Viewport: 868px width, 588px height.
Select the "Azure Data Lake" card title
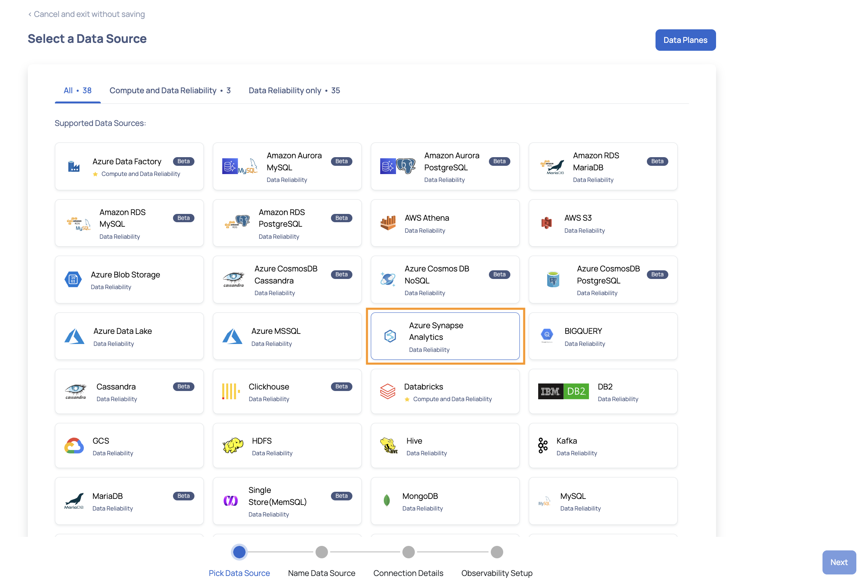[123, 331]
